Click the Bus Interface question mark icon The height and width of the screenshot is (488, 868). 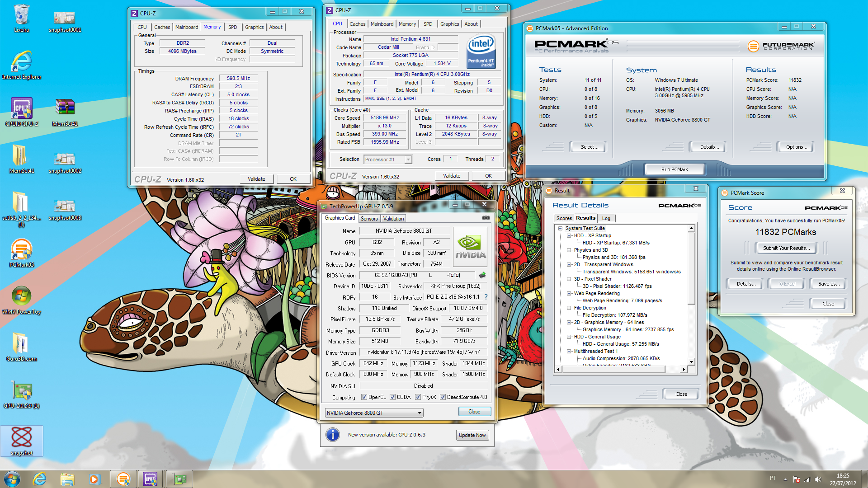[486, 297]
